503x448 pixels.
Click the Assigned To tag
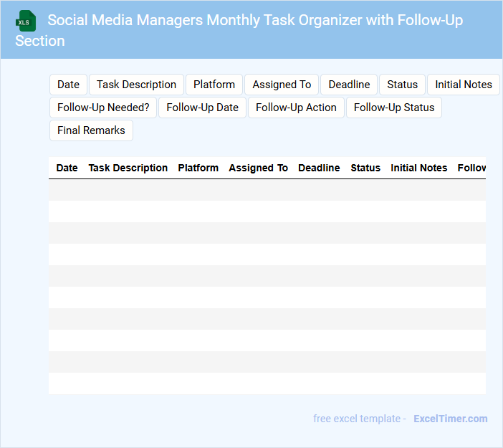282,85
